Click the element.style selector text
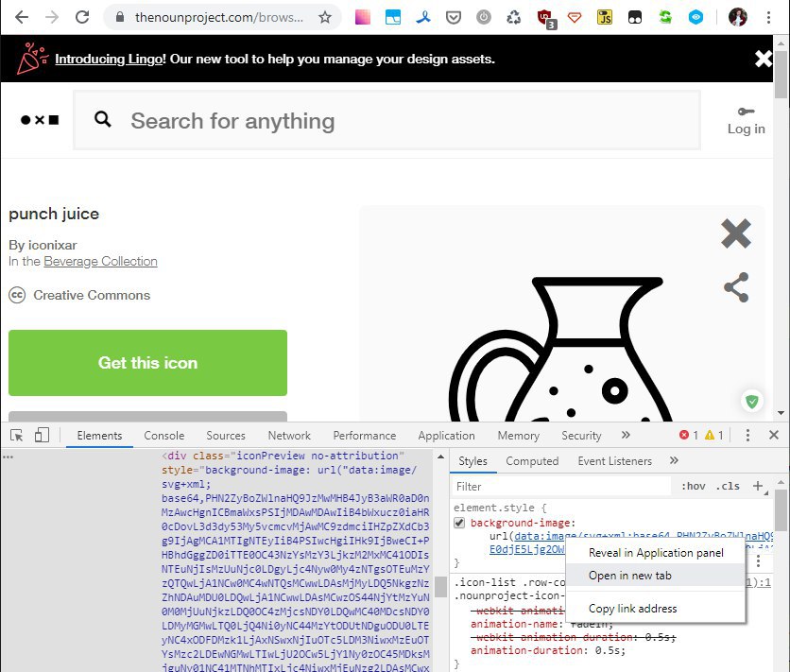Screen dimensions: 790x672 [493, 508]
